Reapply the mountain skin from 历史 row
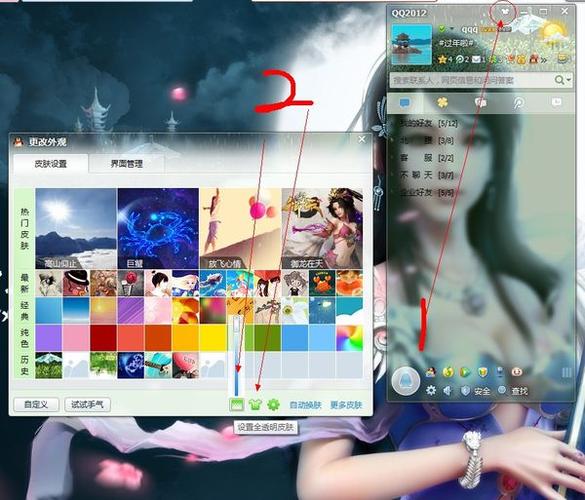Screen dimensions: 585x500 pos(49,365)
